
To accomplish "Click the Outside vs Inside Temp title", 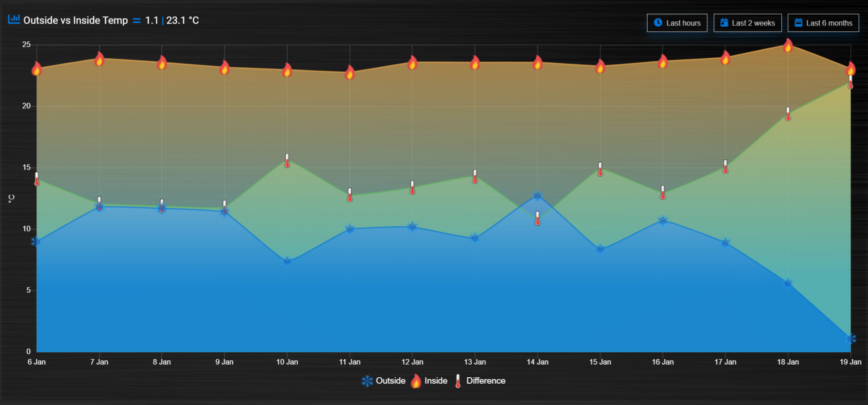I will 75,20.
